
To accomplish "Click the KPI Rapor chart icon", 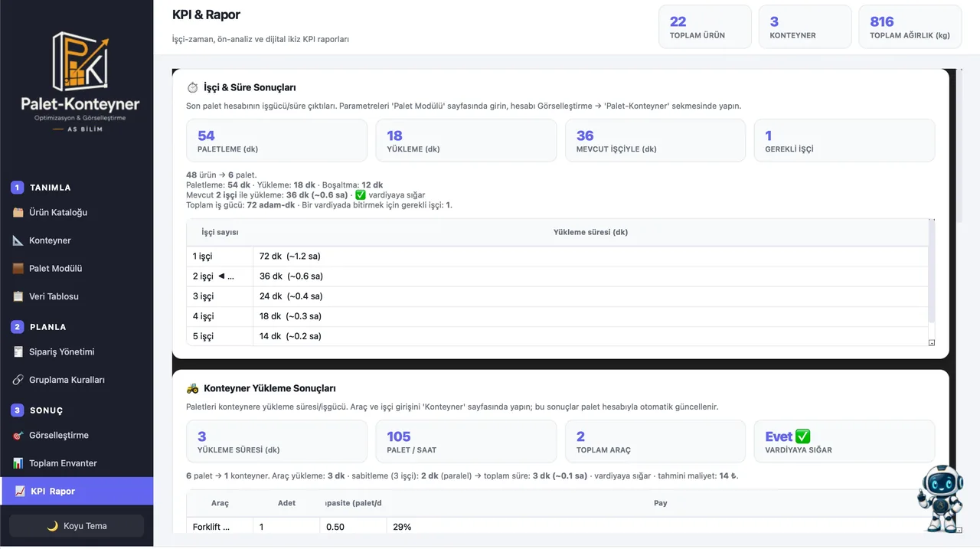I will tap(21, 492).
